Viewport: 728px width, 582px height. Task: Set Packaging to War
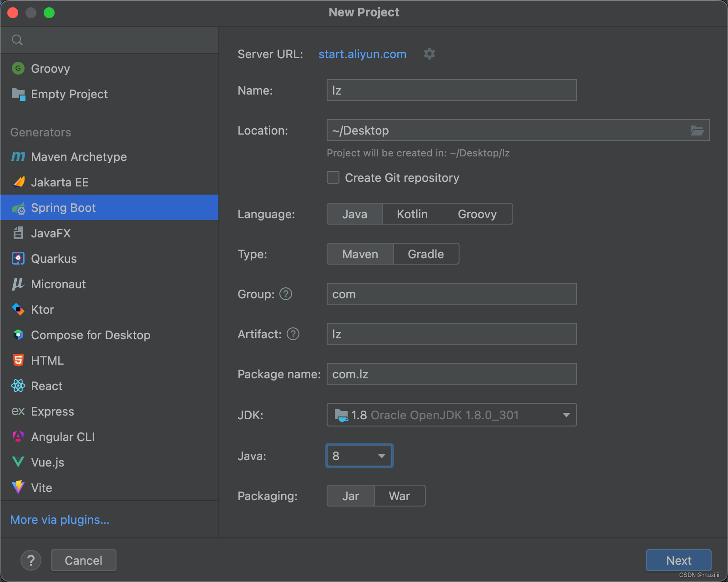[x=399, y=496]
